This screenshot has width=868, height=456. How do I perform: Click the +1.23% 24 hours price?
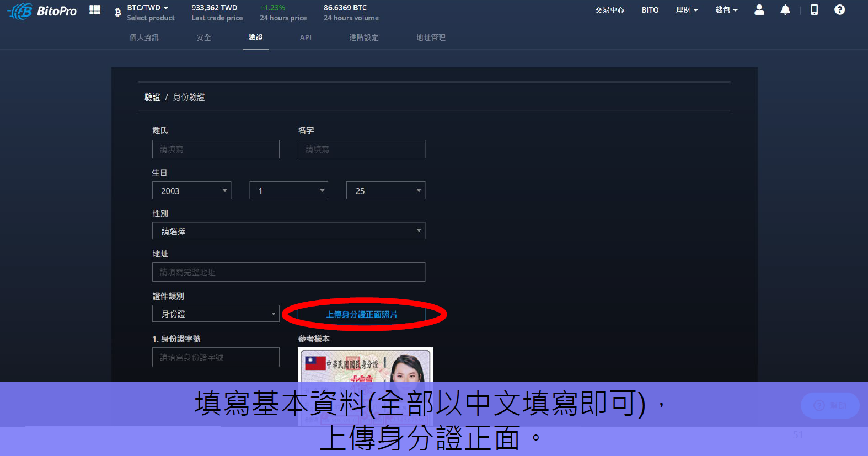click(x=272, y=8)
